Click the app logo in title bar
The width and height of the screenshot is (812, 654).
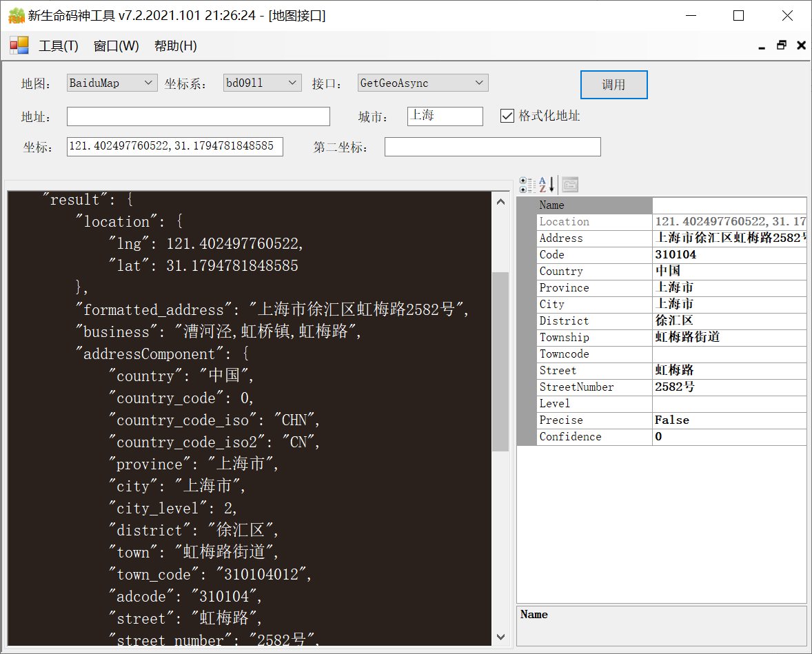pyautogui.click(x=16, y=16)
